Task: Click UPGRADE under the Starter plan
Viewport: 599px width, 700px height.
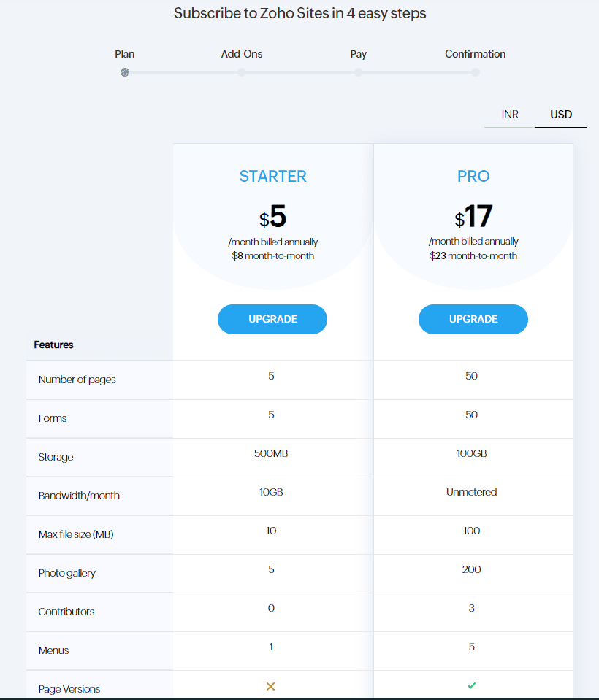Action: (x=272, y=319)
